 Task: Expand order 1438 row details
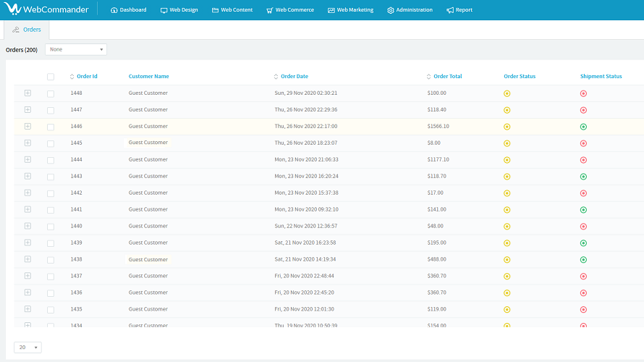(27, 259)
